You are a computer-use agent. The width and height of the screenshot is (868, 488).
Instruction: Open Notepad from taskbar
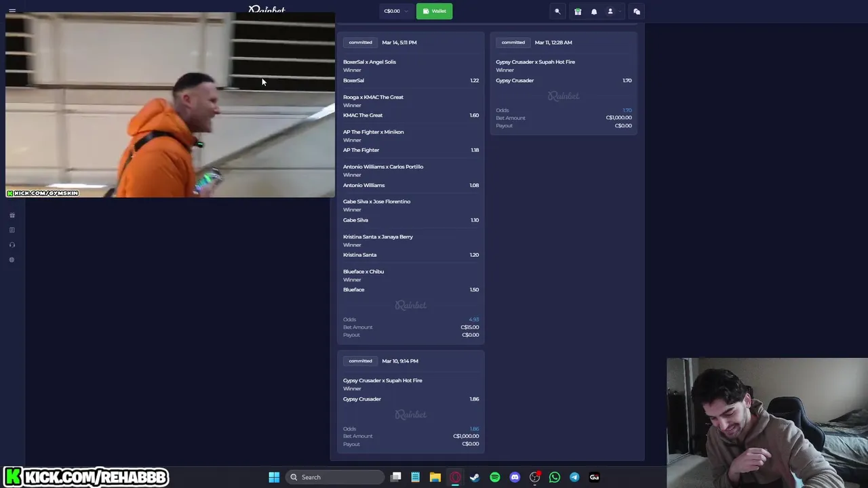[415, 477]
